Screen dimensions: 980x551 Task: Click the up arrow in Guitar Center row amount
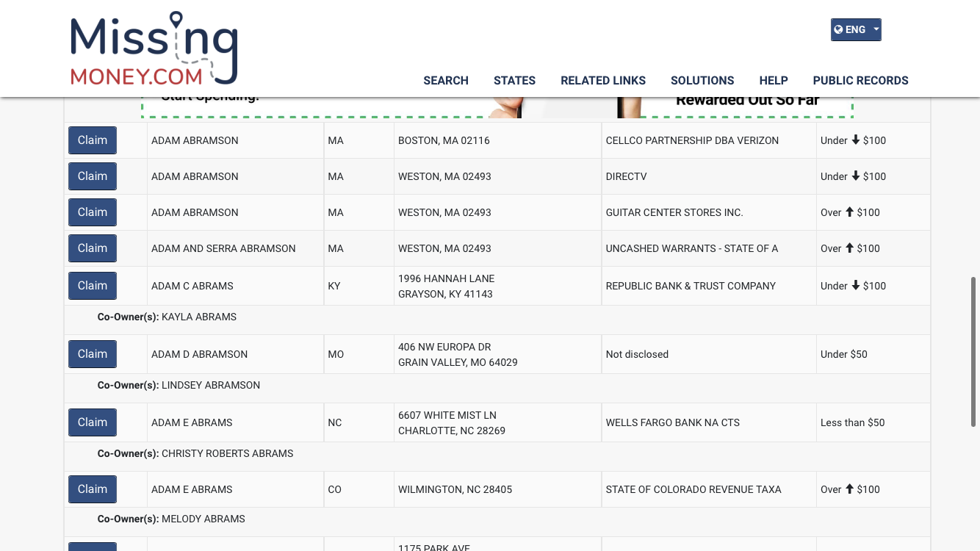[x=849, y=212]
